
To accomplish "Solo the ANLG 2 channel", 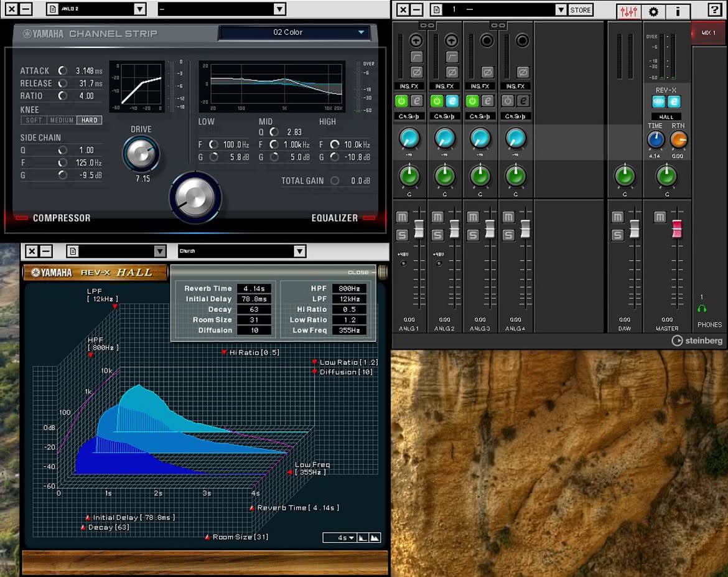I will pyautogui.click(x=437, y=235).
